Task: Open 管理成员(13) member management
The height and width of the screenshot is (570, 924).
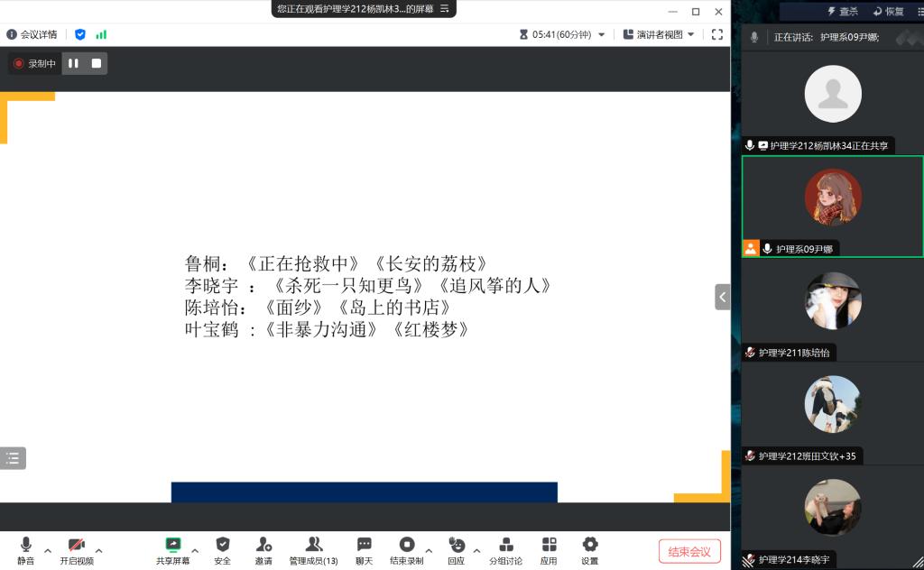Action: click(313, 549)
